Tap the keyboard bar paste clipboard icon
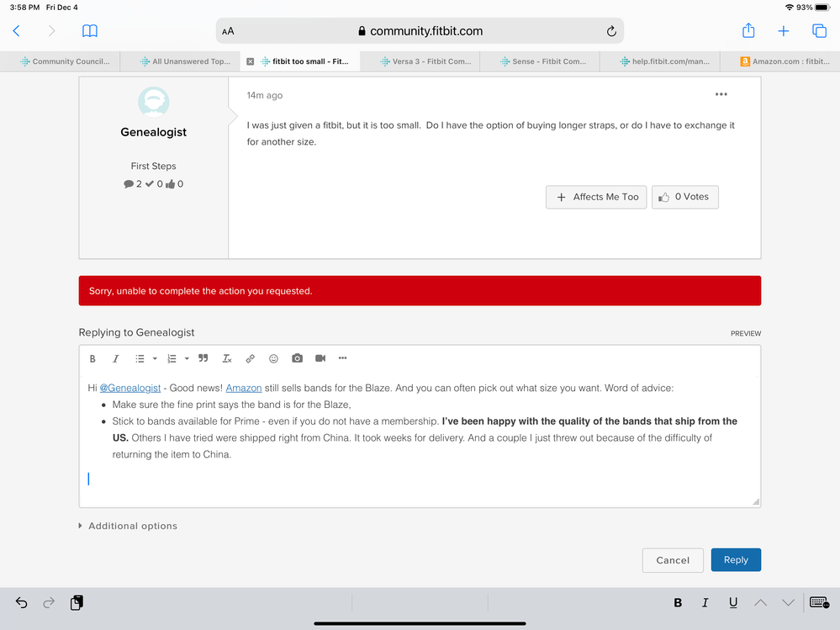840x630 pixels. tap(77, 603)
